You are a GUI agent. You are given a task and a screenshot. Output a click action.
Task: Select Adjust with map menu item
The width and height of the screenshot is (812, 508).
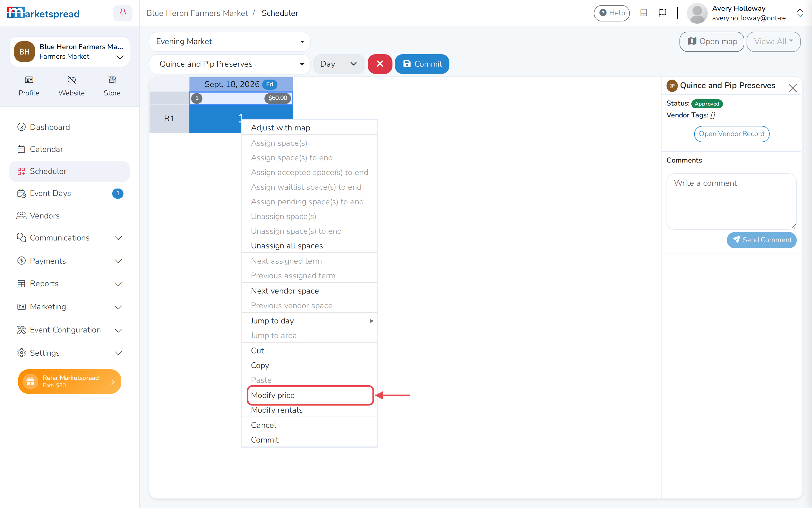[x=309, y=128]
